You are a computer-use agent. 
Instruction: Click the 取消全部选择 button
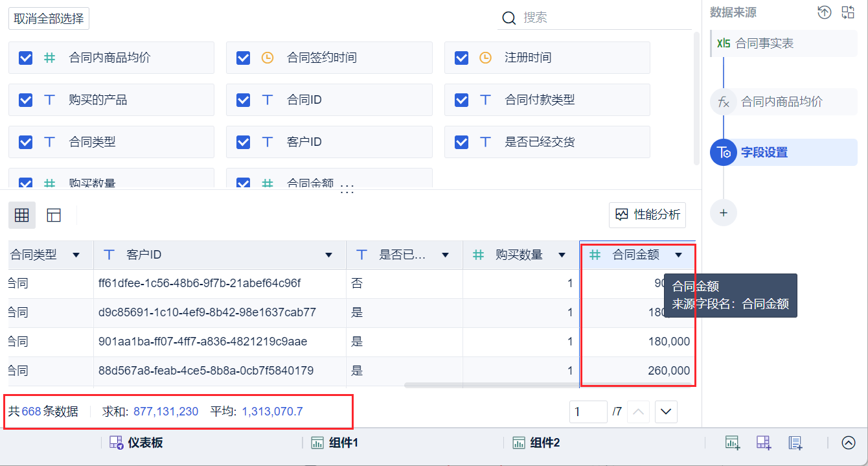49,18
